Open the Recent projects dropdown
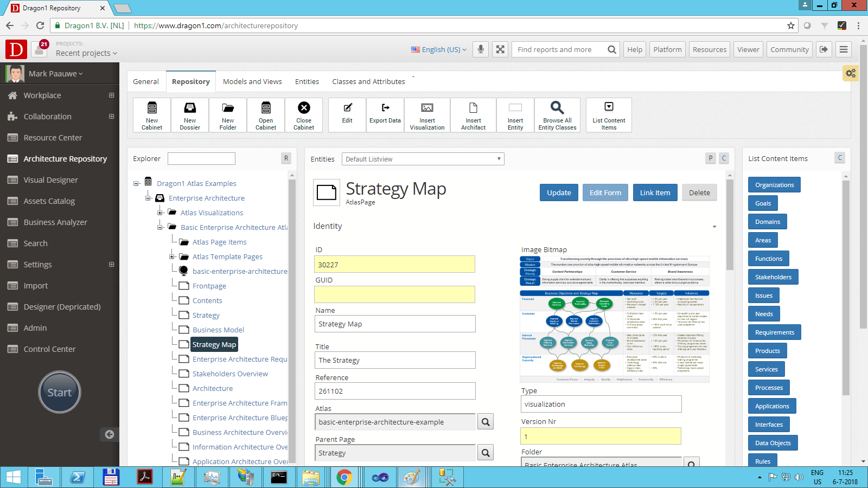The image size is (868, 488). 86,53
